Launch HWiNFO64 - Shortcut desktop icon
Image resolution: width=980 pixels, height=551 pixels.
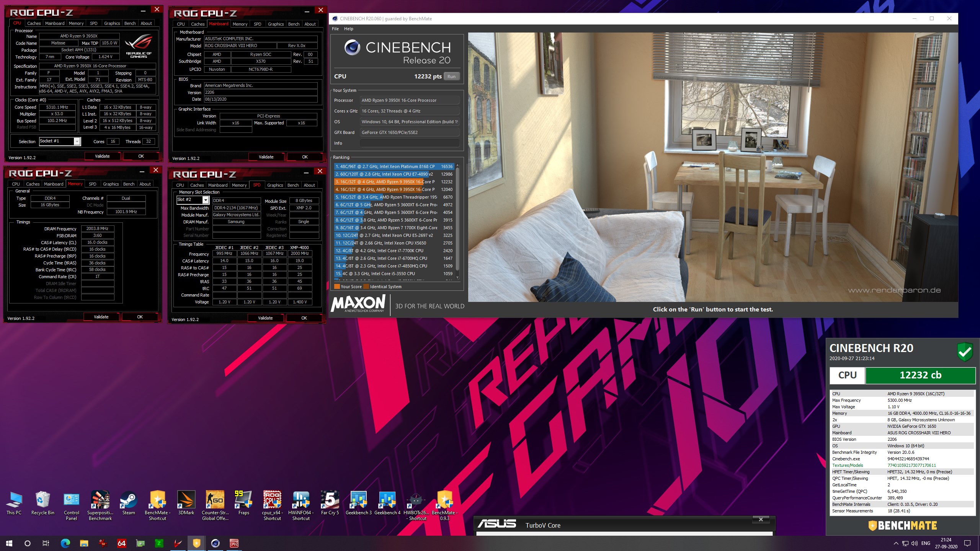(301, 506)
